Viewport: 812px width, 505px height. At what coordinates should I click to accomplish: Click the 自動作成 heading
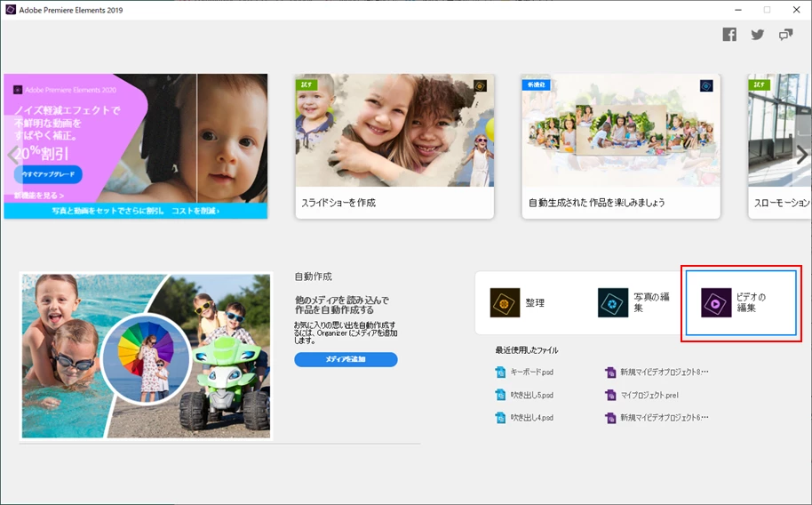(314, 277)
